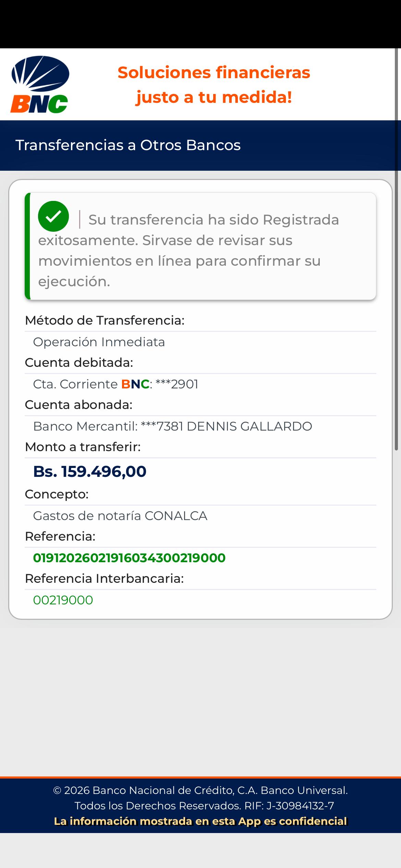
Task: Click the green success checkmark icon
Action: (53, 216)
